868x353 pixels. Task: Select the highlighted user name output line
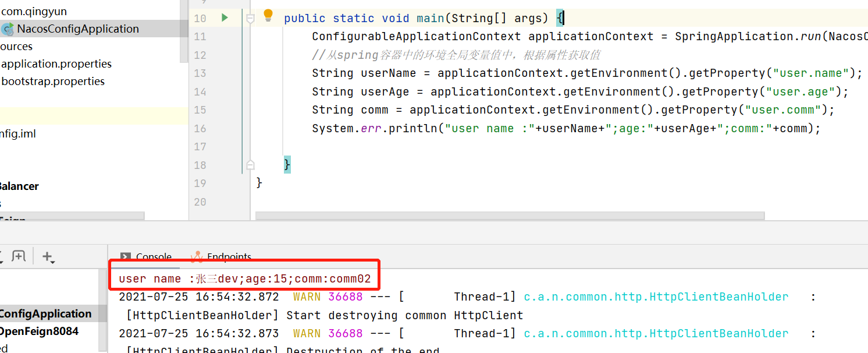click(x=244, y=278)
